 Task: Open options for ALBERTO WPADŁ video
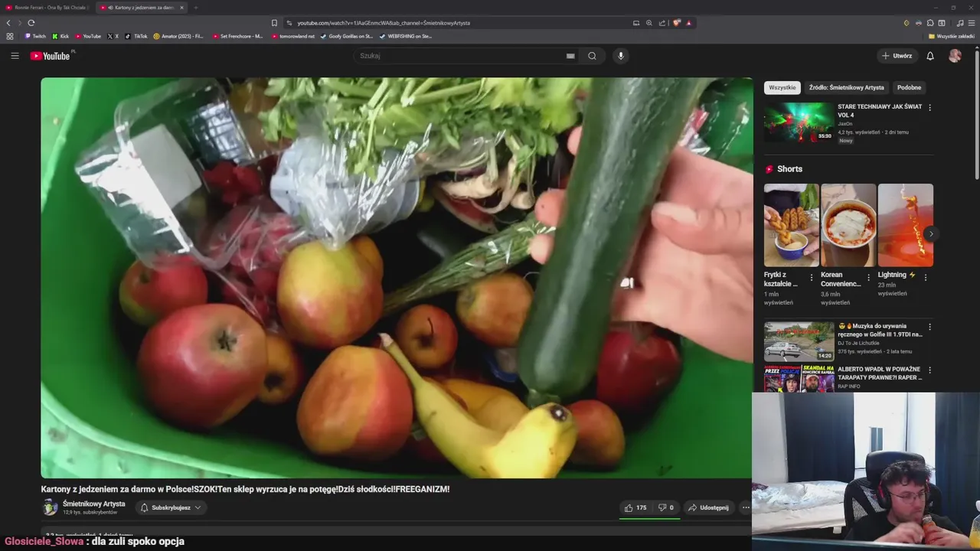(930, 370)
